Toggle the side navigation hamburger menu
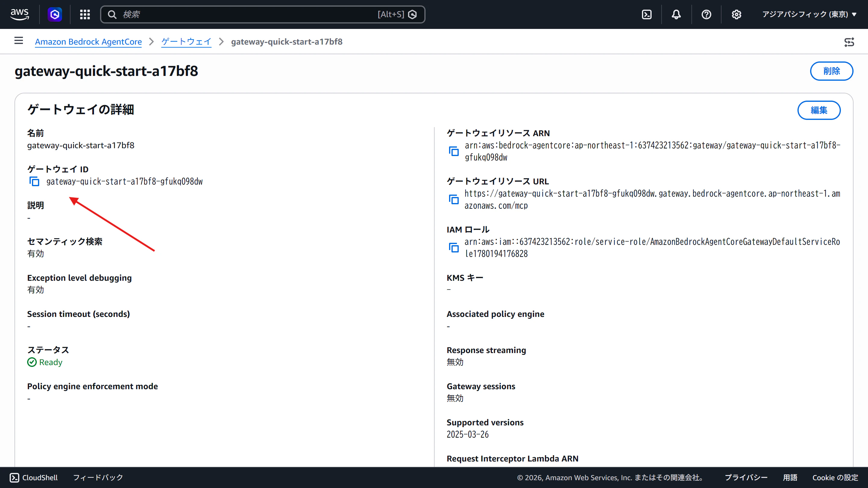 pyautogui.click(x=18, y=41)
